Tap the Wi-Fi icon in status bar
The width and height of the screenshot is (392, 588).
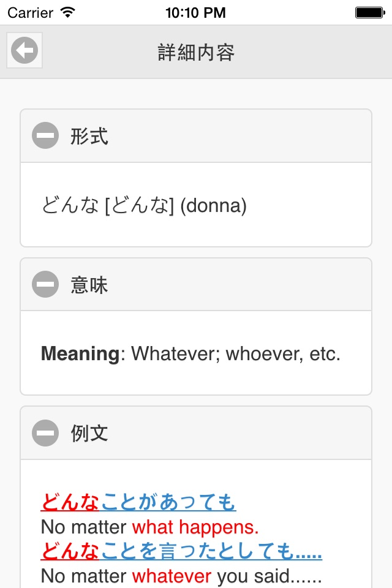pos(69,12)
